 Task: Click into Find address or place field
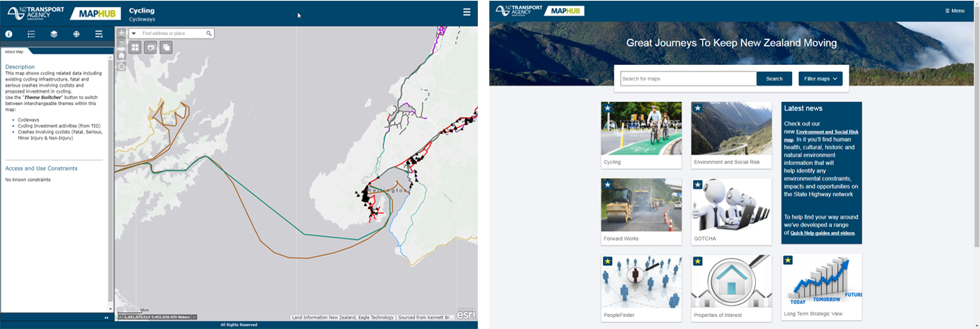[172, 34]
